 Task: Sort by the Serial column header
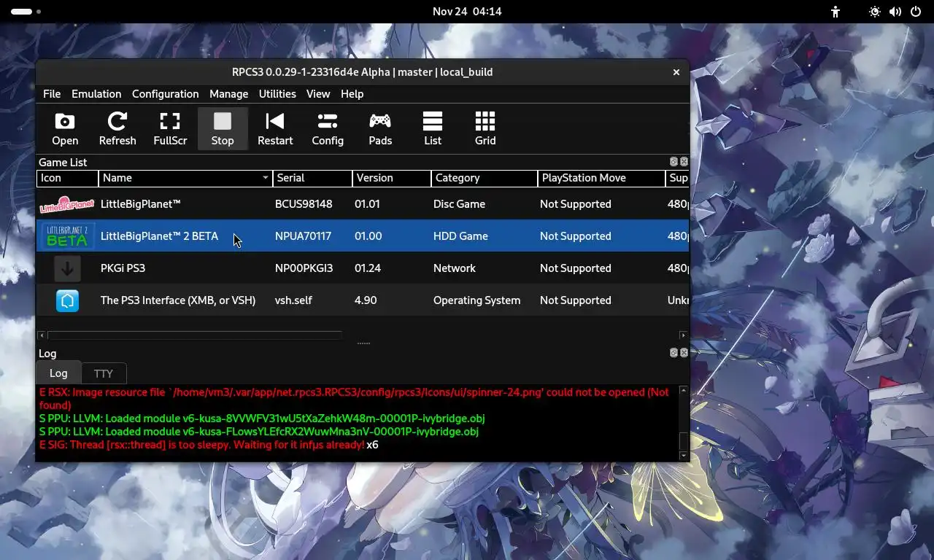(312, 178)
